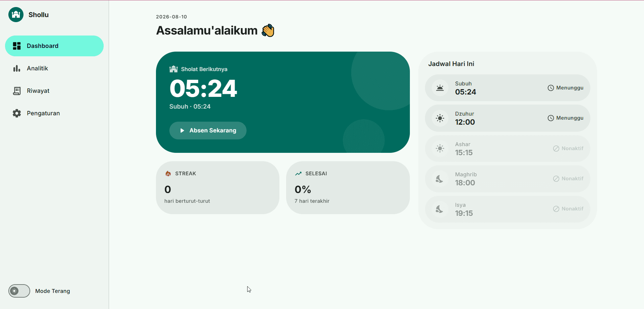Click the Pengaturan gear icon

(x=17, y=113)
